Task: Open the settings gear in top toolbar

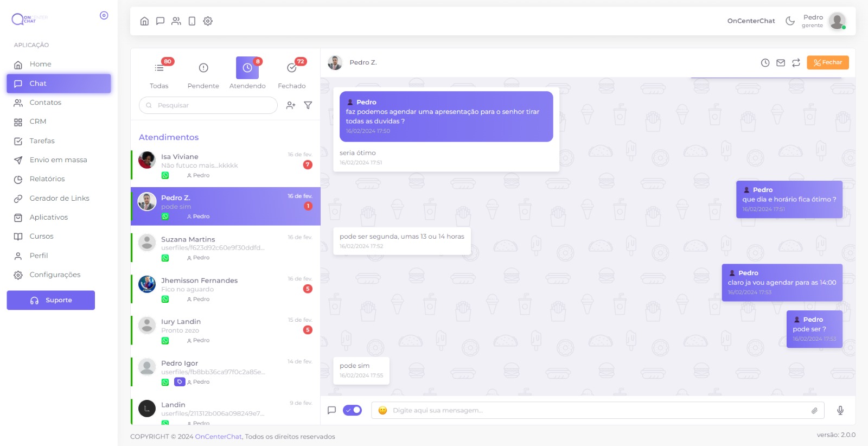Action: pyautogui.click(x=208, y=21)
